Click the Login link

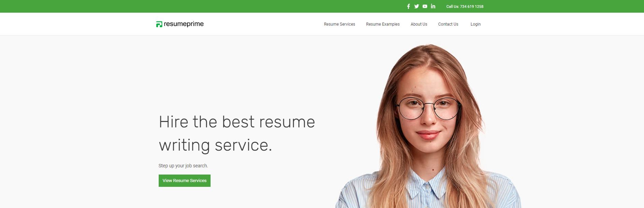475,24
